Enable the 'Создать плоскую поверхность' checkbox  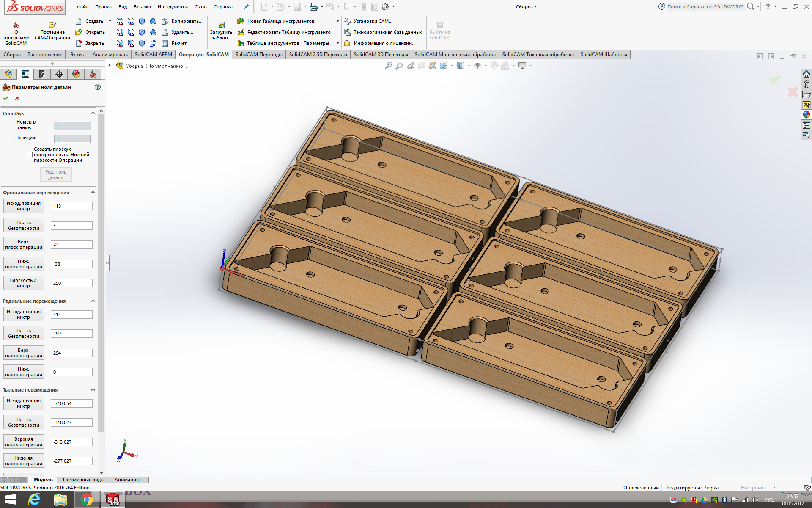point(30,155)
